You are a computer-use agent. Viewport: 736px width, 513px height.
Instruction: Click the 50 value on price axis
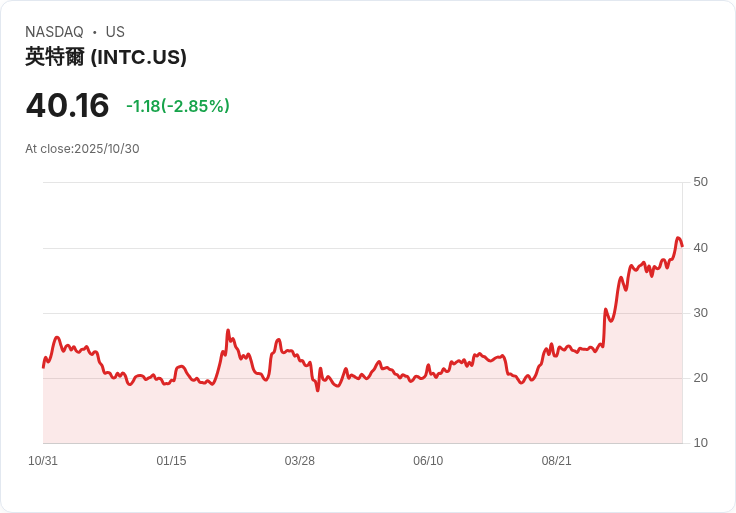[700, 182]
